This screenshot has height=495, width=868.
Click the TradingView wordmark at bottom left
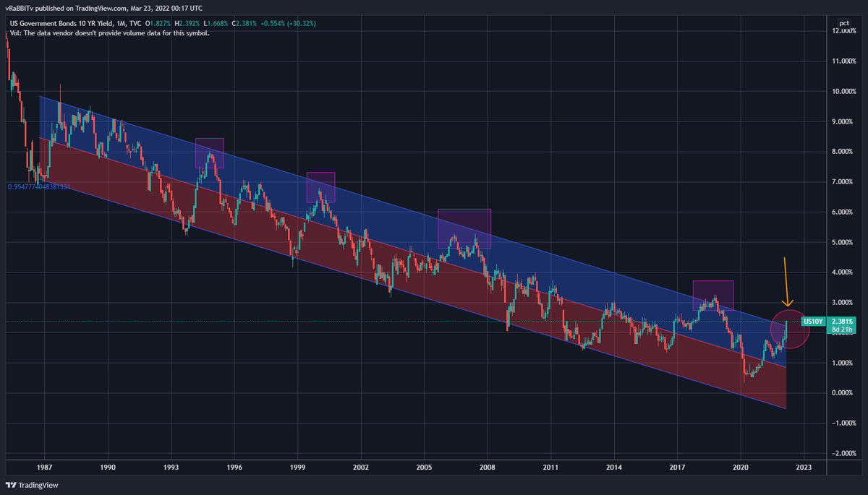[x=38, y=486]
